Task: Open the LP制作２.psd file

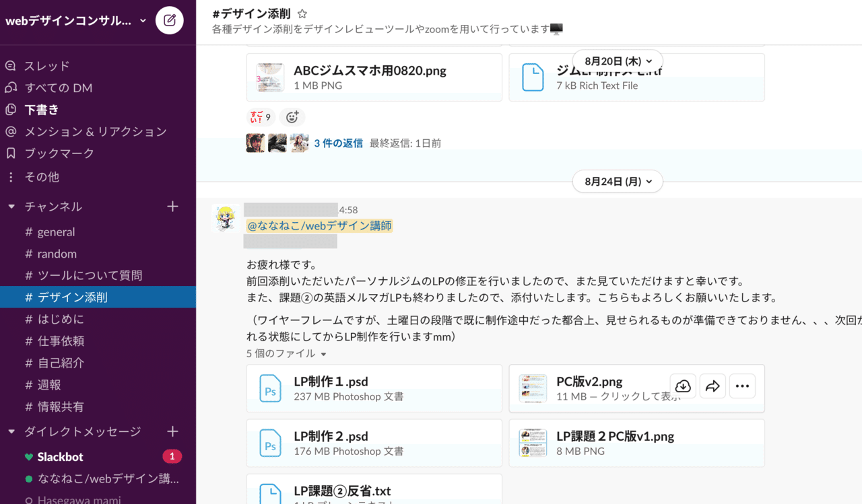Action: click(374, 443)
